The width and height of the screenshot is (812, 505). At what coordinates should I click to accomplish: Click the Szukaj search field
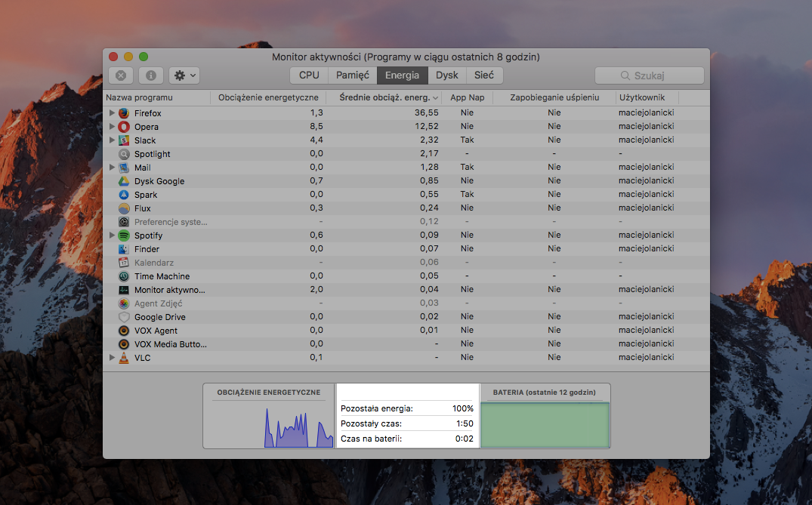tap(650, 75)
